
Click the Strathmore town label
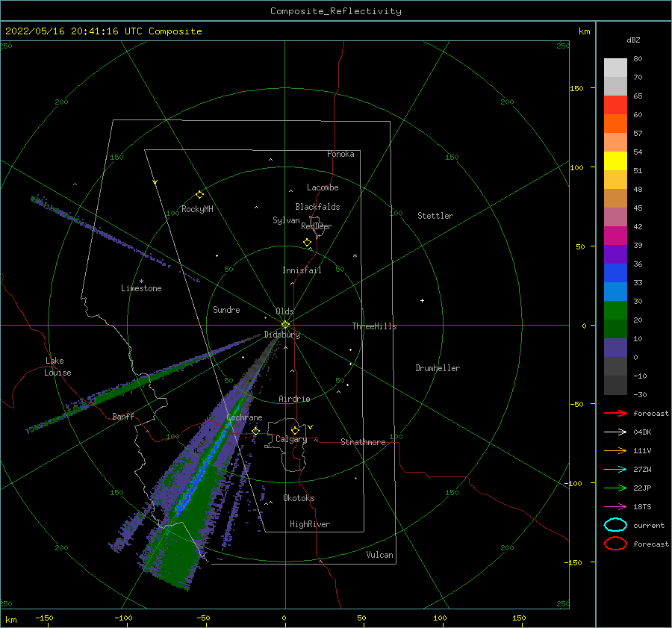tap(363, 442)
